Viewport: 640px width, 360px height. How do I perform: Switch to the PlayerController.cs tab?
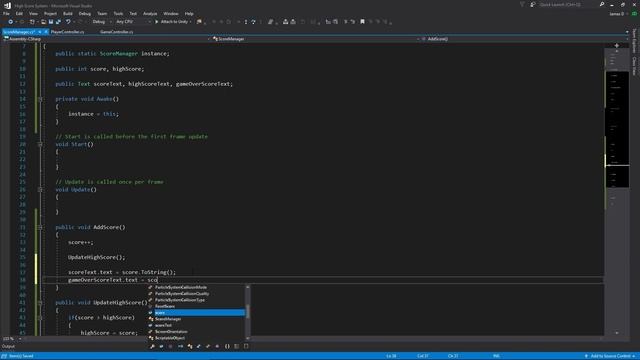pos(67,32)
